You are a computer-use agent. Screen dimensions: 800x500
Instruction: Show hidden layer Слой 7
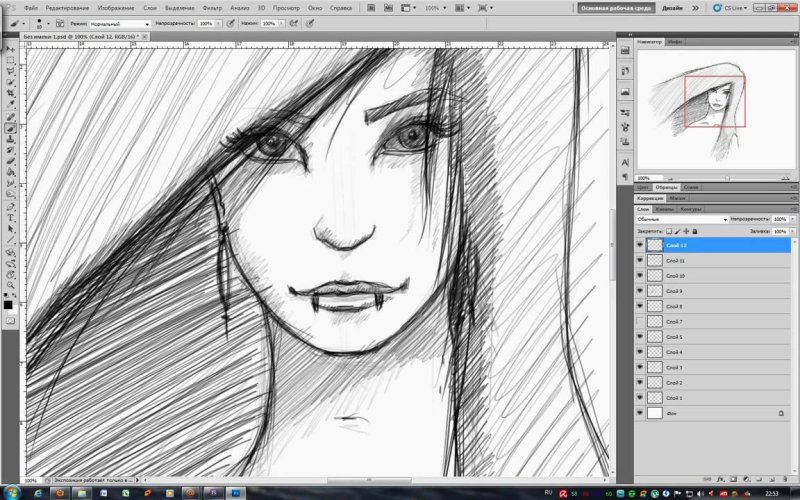tap(640, 321)
